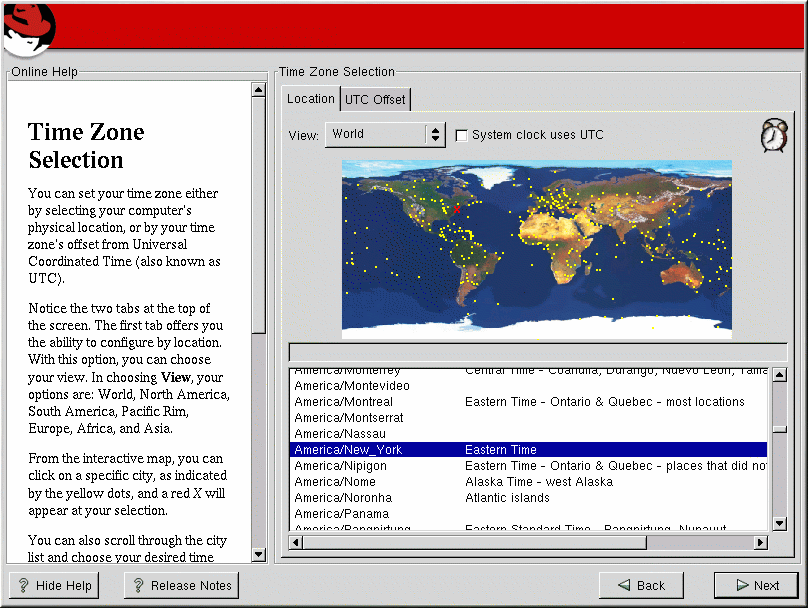Screen dimensions: 808x608
Task: Select the highlighted America/New_York row
Action: 528,449
